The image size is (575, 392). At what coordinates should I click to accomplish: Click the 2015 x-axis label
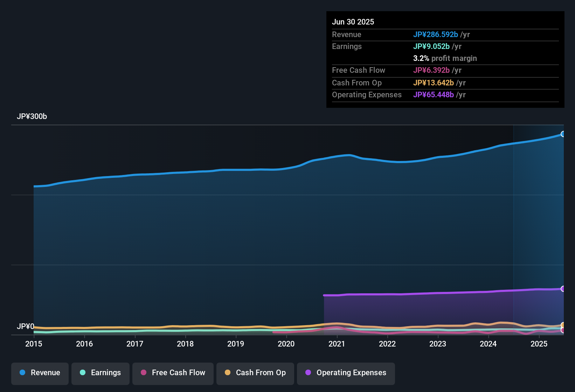(x=34, y=344)
